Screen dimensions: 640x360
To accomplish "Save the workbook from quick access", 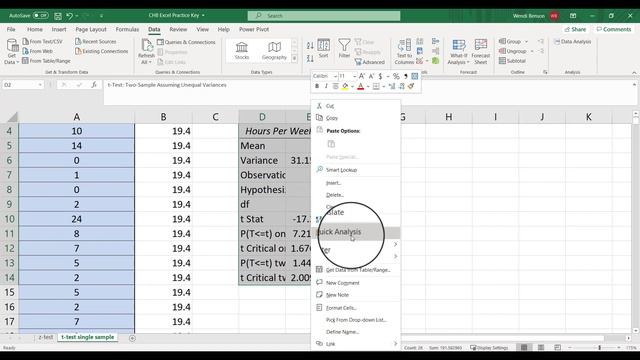I will [x=58, y=16].
